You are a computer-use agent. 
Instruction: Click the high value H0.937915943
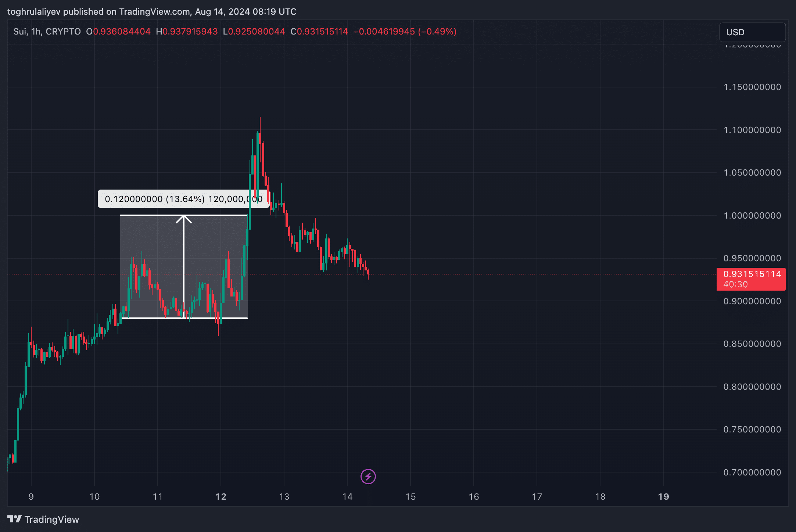click(187, 32)
